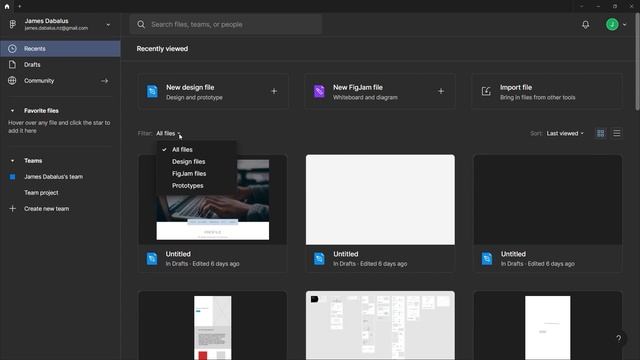The image size is (640, 360).
Task: Click file icon of second Untitled file
Action: 319,259
